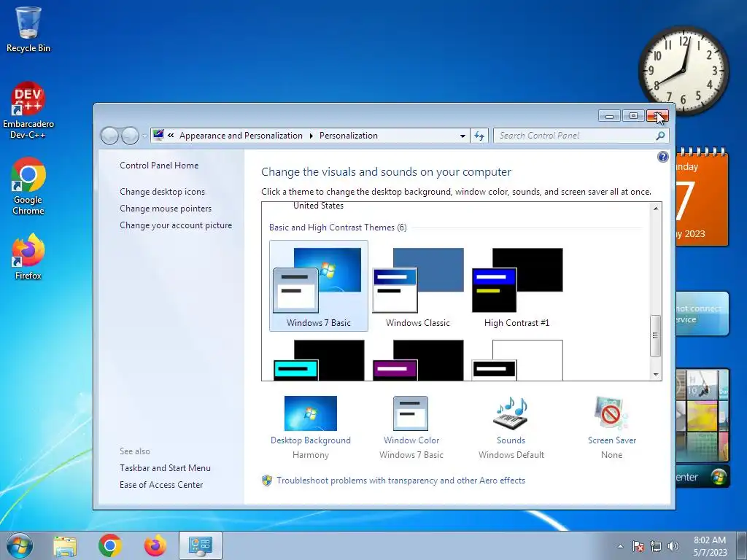Open Google Chrome desktop shortcut
The width and height of the screenshot is (747, 560).
click(28, 186)
